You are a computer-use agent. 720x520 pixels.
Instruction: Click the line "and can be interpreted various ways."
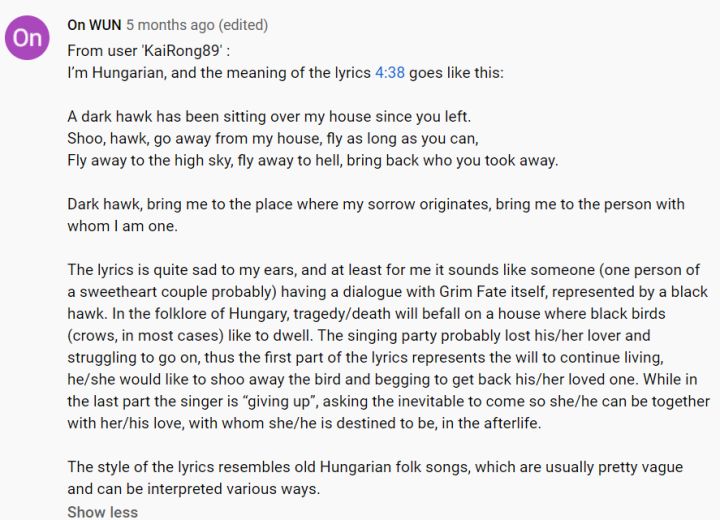point(193,489)
